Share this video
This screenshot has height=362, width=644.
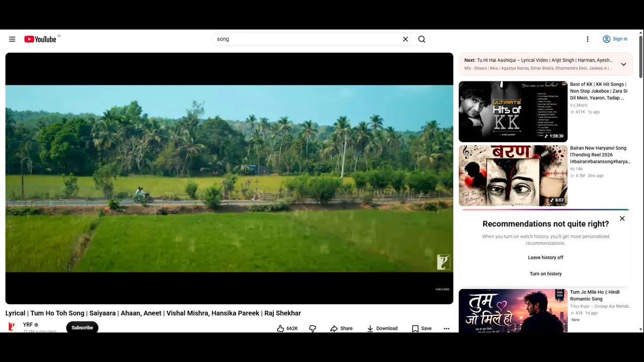click(341, 328)
